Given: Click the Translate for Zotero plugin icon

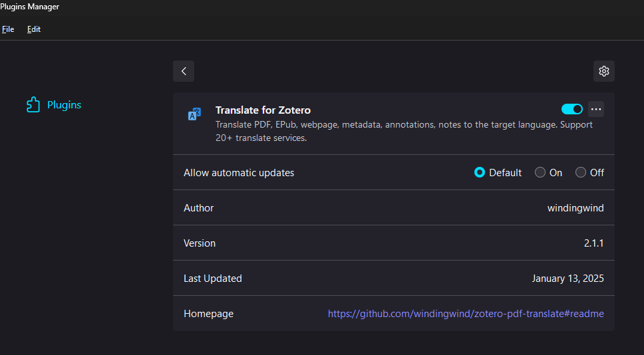Looking at the screenshot, I should click(x=194, y=114).
